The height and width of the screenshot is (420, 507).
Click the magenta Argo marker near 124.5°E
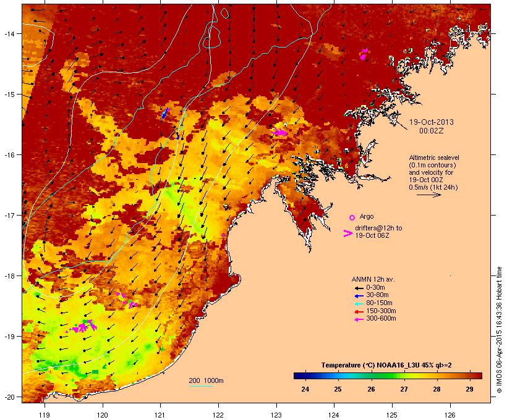pyautogui.click(x=364, y=54)
